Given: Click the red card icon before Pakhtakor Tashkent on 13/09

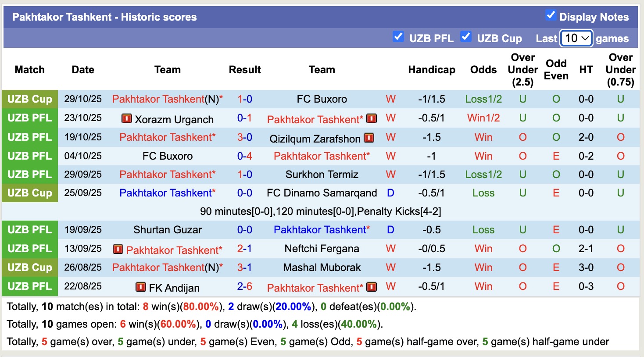Looking at the screenshot, I should [x=118, y=249].
